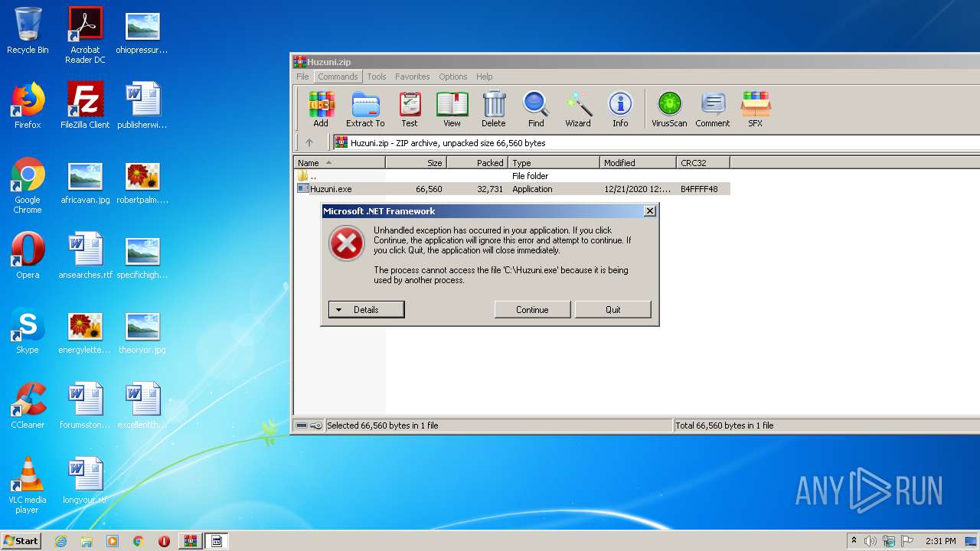Open the Skype desktop shortcut
This screenshot has width=980, height=551.
click(28, 331)
